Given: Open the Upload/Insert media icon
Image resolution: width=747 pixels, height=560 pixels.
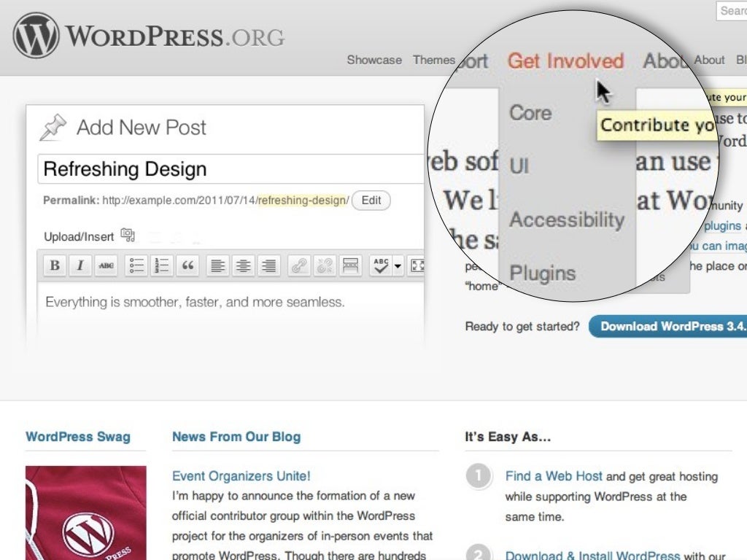Looking at the screenshot, I should (128, 235).
